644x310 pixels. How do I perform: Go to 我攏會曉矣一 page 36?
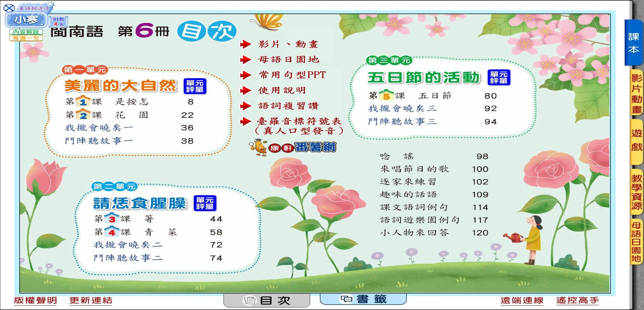129,128
